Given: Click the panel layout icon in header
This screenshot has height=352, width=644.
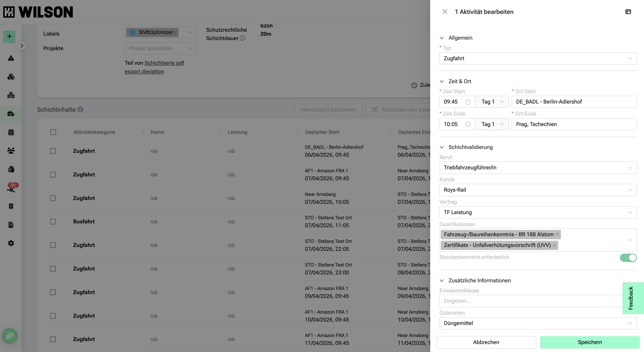Looking at the screenshot, I should click(628, 12).
